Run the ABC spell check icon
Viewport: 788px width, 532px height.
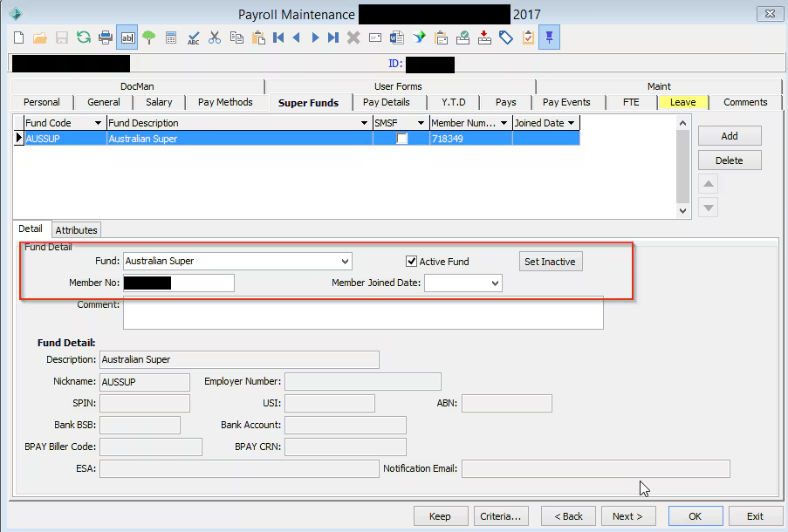pyautogui.click(x=193, y=38)
